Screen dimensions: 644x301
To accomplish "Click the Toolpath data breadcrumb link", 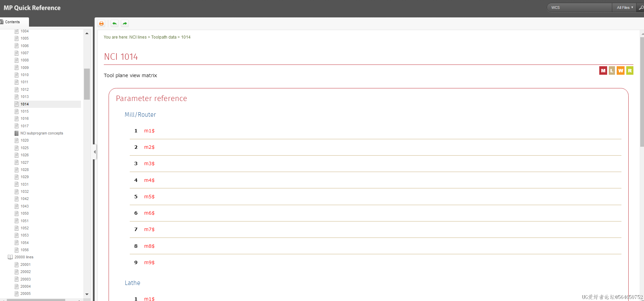I will [x=164, y=37].
